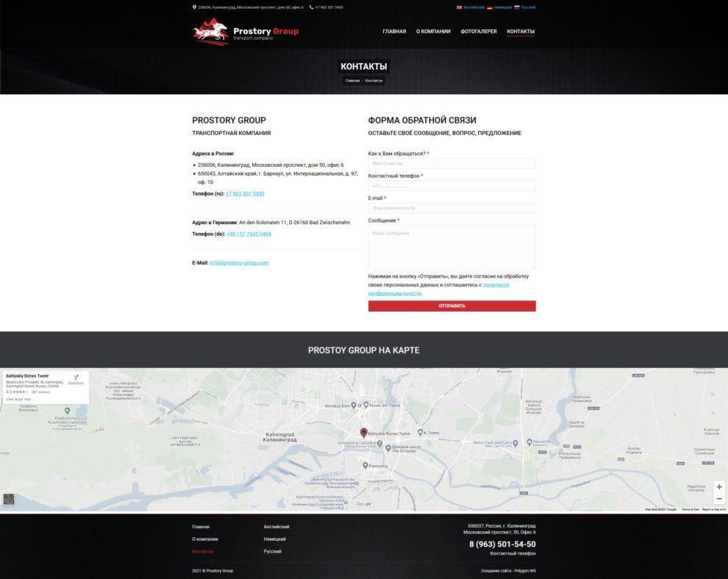
Task: Click the Morskoy Dom map marker
Action: (354, 406)
